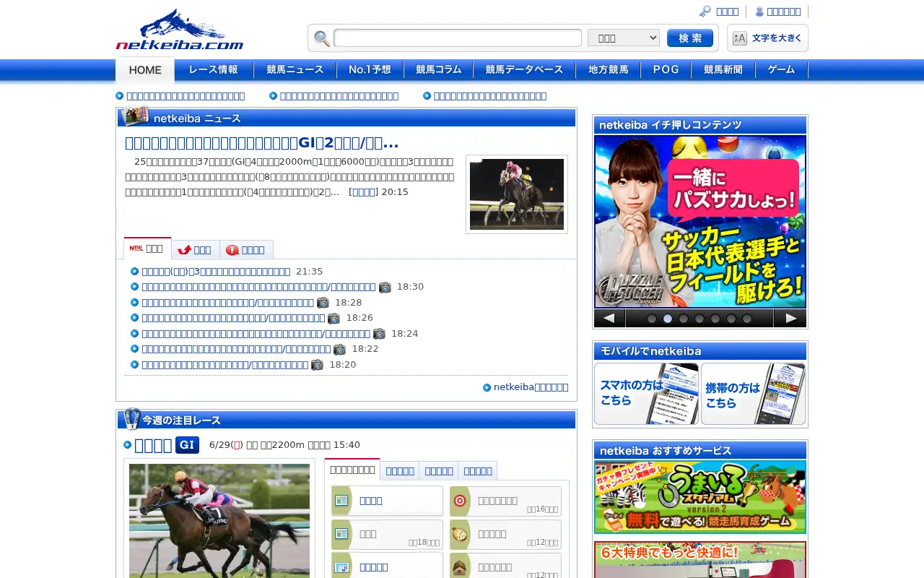The height and width of the screenshot is (578, 924).
Task: Click camera icon beside 18:26 news item
Action: click(x=334, y=319)
